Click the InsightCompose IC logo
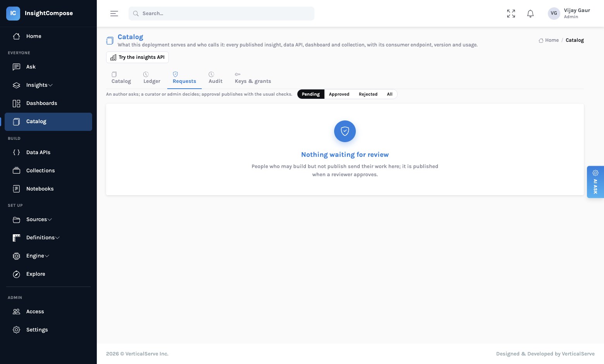The height and width of the screenshot is (364, 604). [13, 13]
